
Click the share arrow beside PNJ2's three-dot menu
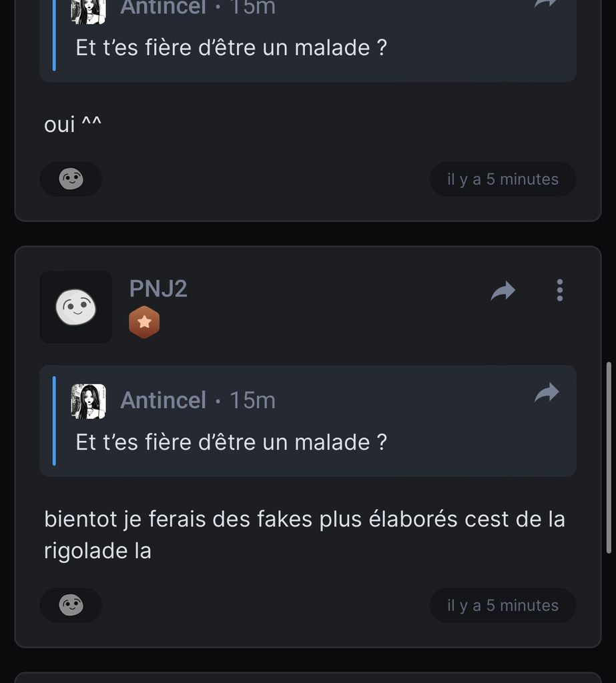[503, 291]
